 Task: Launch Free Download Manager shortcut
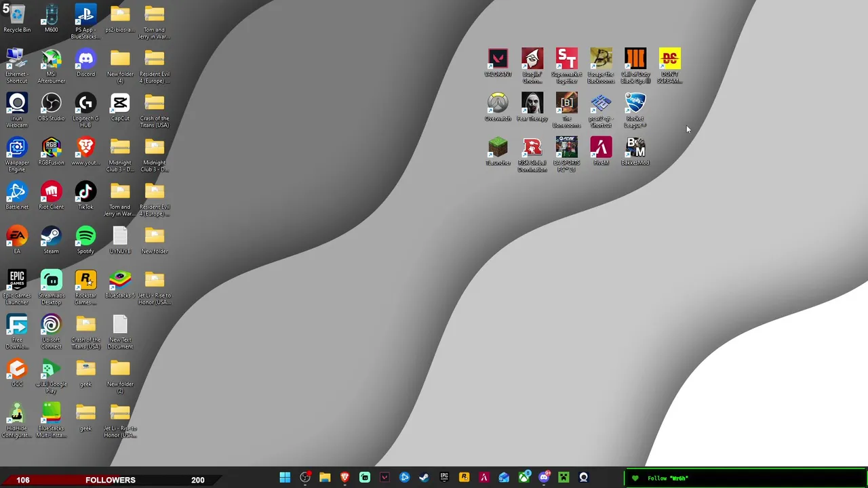point(17,332)
